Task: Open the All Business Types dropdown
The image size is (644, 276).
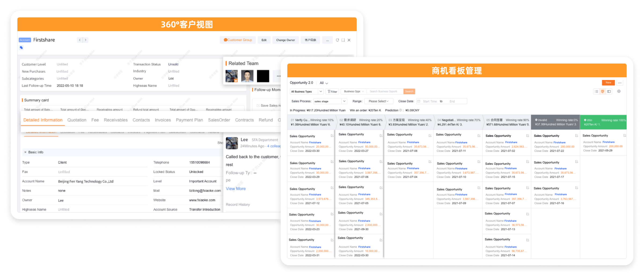Action: click(x=306, y=92)
